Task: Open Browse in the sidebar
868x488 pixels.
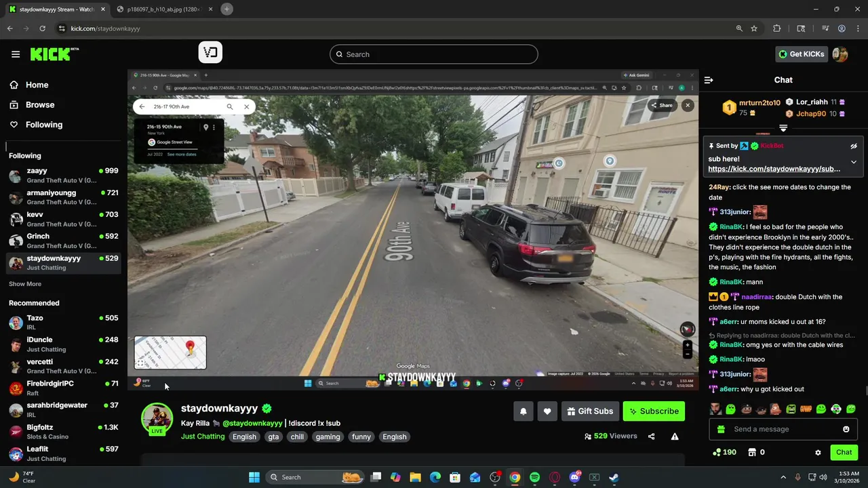Action: 32,104
